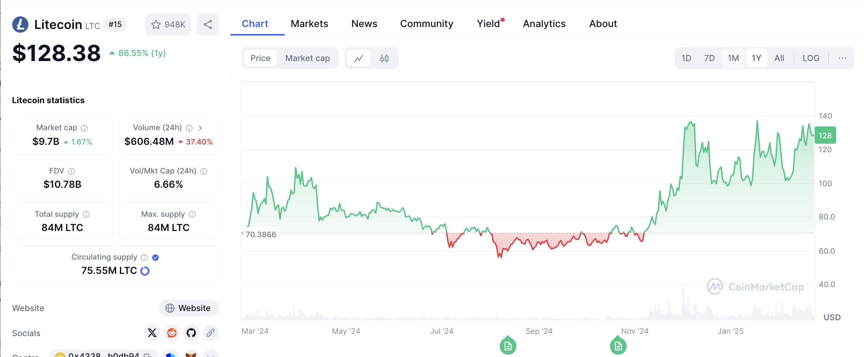Screen dimensions: 868x357
Task: Click the news marker near Nov '24
Action: point(618,345)
